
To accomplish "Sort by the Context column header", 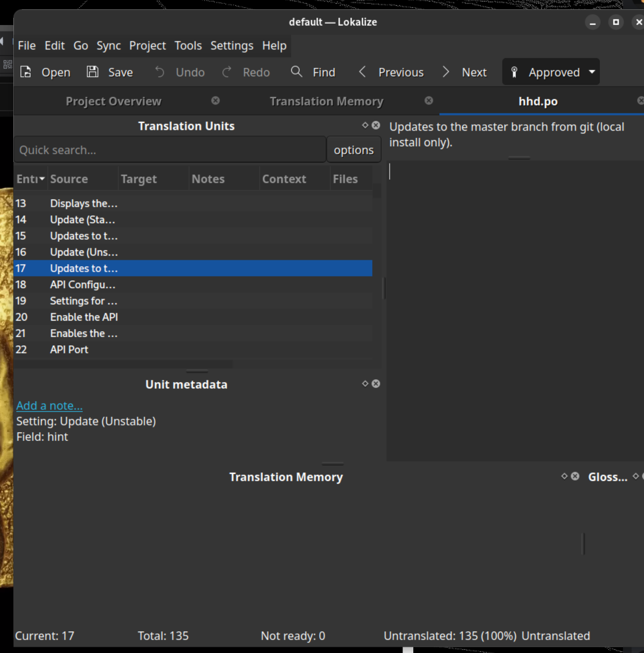I will coord(295,179).
